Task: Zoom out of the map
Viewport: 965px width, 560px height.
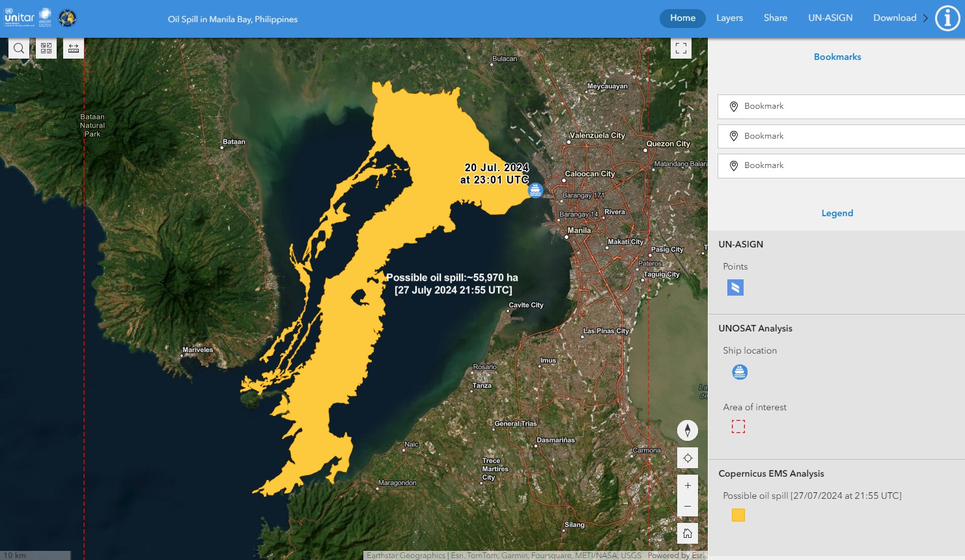Action: pyautogui.click(x=688, y=506)
